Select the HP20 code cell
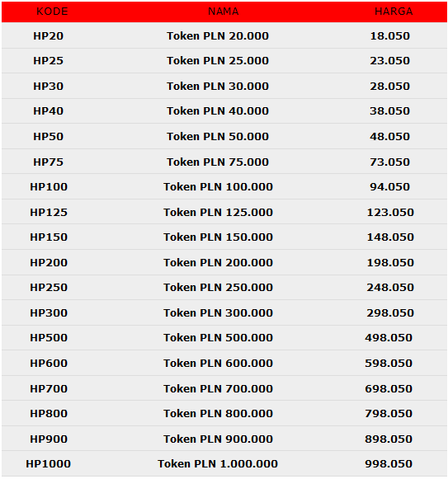Image resolution: width=448 pixels, height=479 pixels. point(49,36)
